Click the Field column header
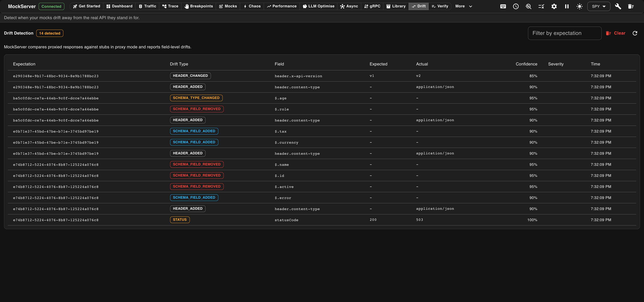 click(279, 64)
